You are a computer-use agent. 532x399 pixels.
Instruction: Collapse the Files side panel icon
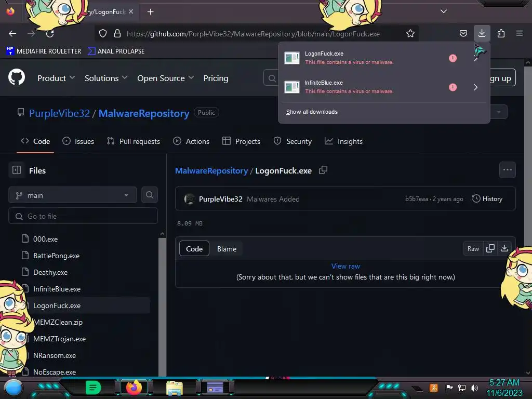click(17, 170)
